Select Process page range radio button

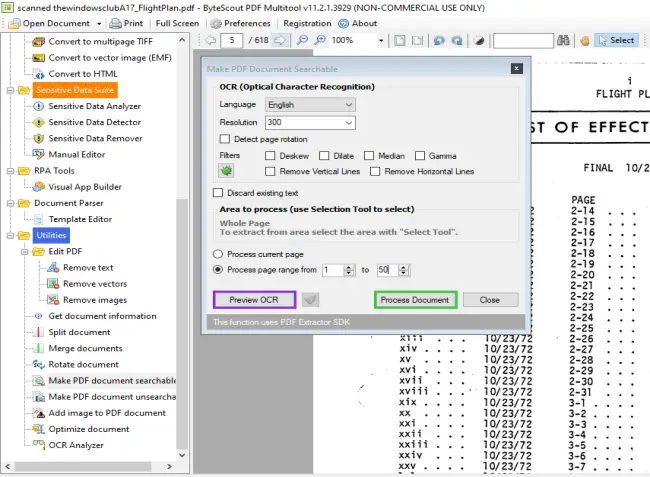point(218,270)
